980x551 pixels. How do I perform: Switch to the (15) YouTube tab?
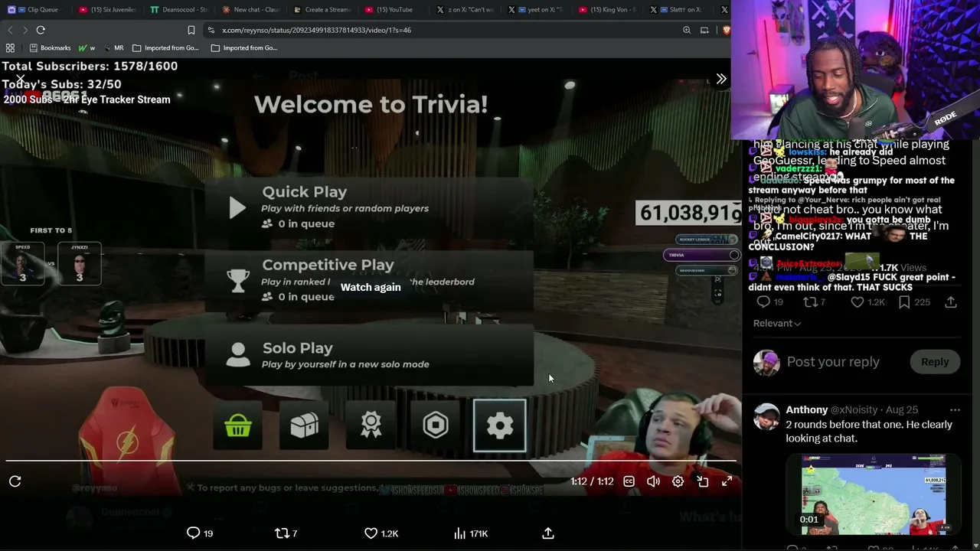[394, 10]
